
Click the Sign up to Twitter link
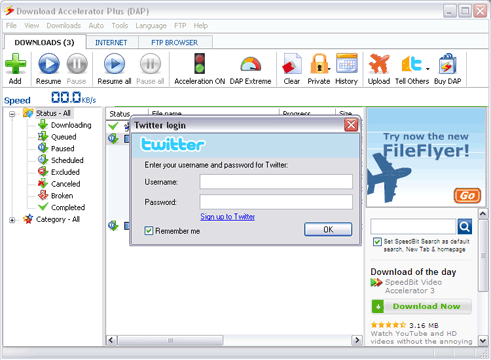[x=228, y=217]
